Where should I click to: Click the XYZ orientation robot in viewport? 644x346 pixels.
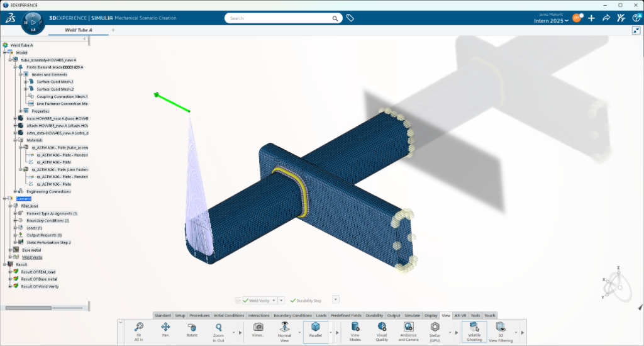click(x=618, y=282)
